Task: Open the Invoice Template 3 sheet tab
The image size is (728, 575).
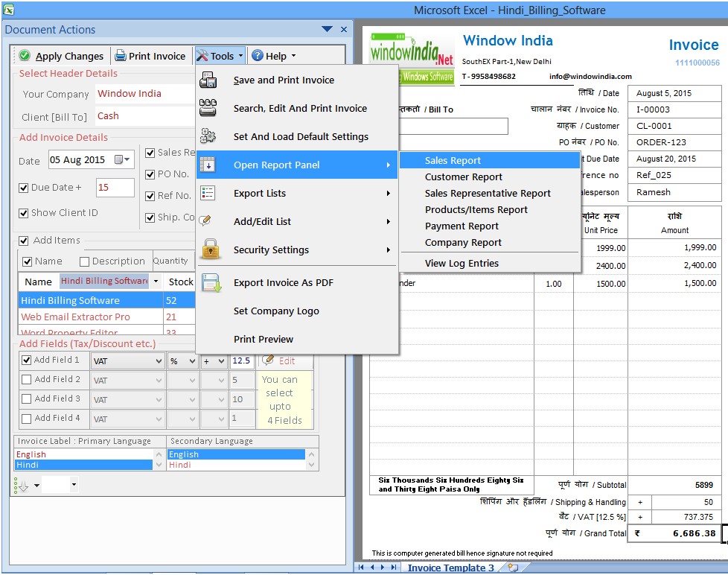Action: (450, 568)
